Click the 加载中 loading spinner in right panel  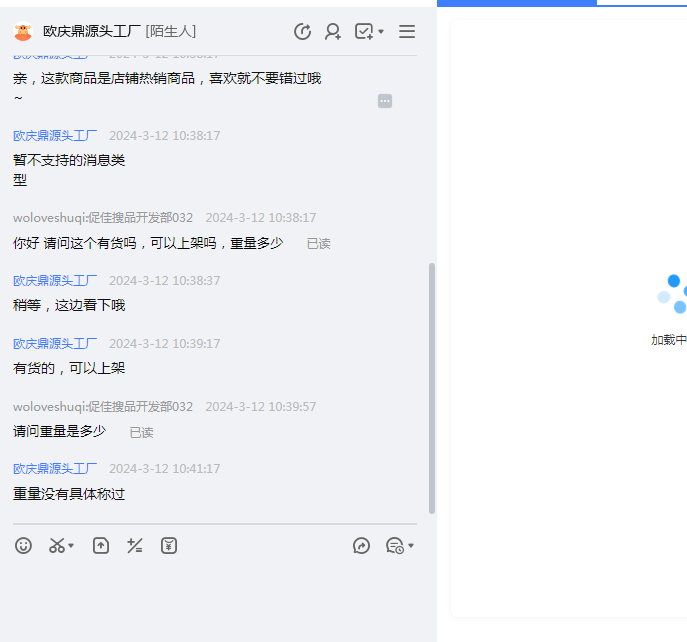(x=672, y=294)
